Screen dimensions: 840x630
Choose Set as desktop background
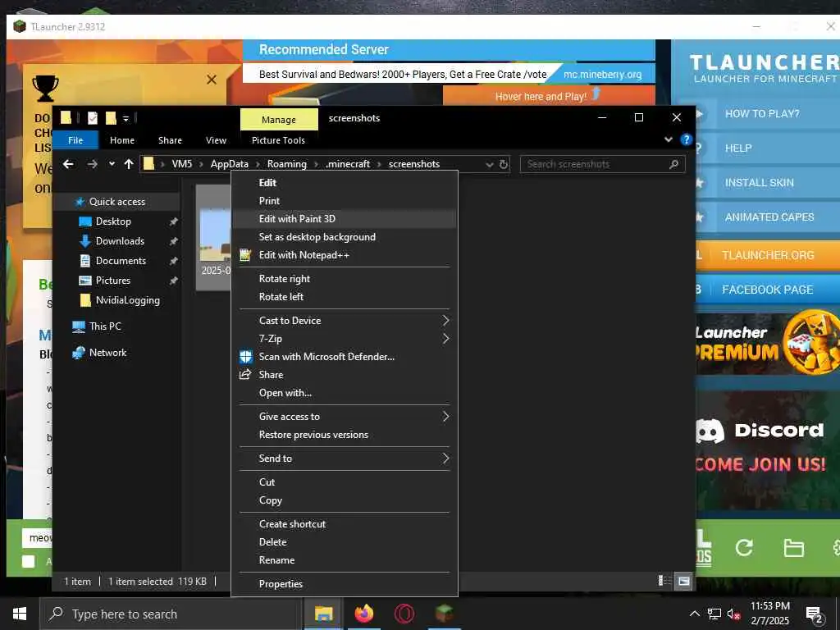coord(344,237)
